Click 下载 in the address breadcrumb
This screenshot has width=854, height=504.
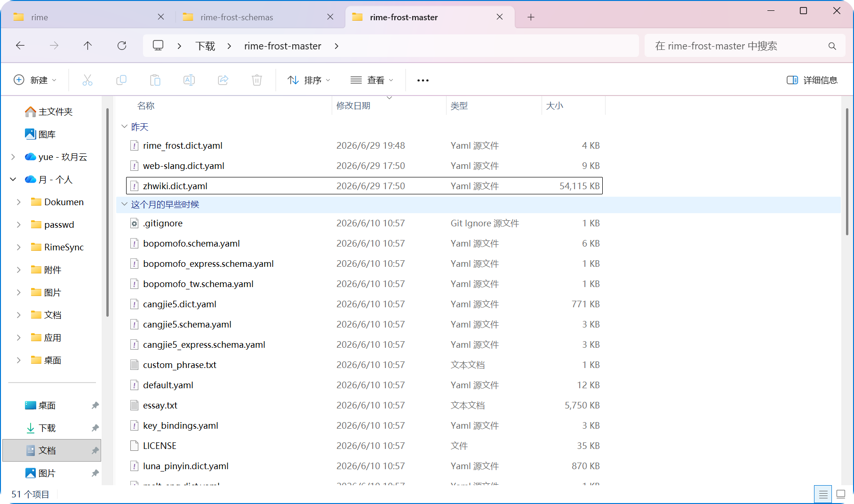[x=206, y=46]
